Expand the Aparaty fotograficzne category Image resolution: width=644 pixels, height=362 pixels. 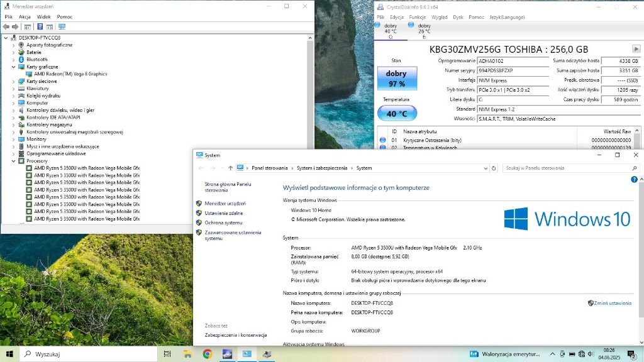tap(14, 45)
